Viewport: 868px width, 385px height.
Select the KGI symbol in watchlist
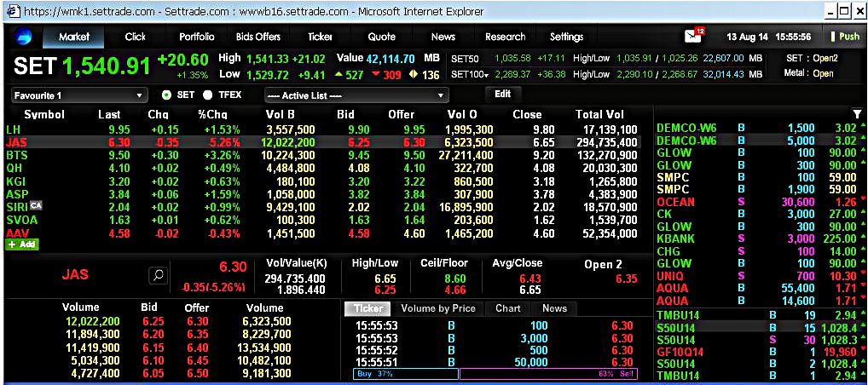click(15, 181)
